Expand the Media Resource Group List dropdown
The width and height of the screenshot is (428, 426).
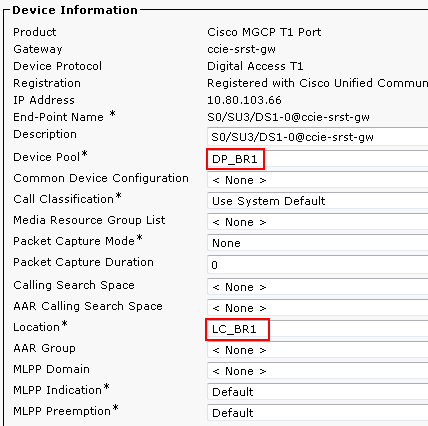pos(317,222)
